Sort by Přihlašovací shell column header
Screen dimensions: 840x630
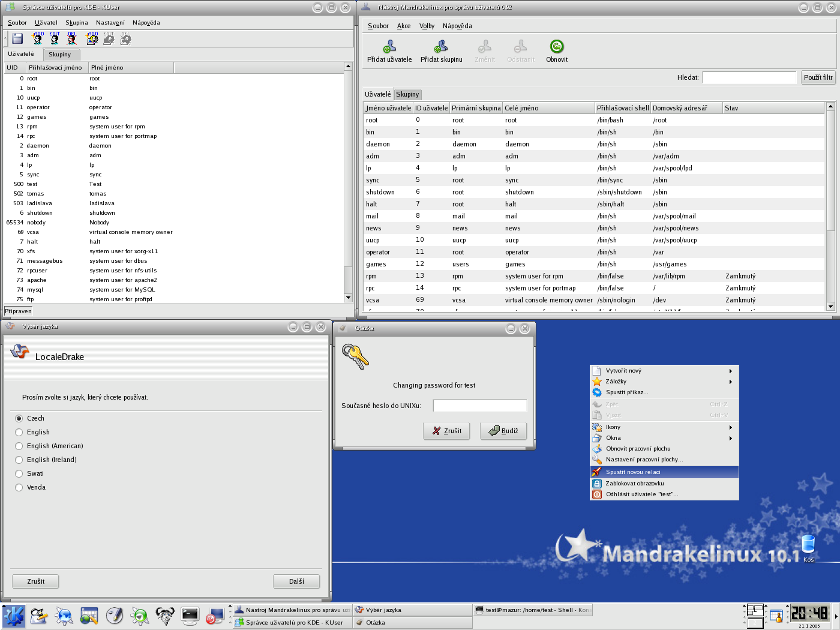point(622,108)
